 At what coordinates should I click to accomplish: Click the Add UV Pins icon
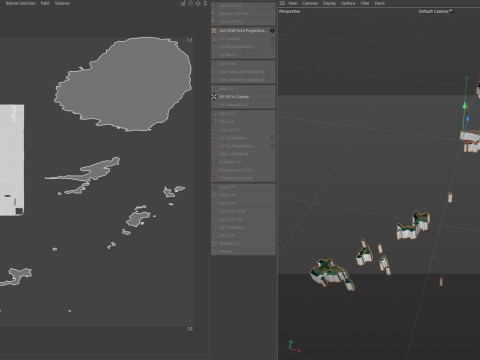click(x=214, y=6)
